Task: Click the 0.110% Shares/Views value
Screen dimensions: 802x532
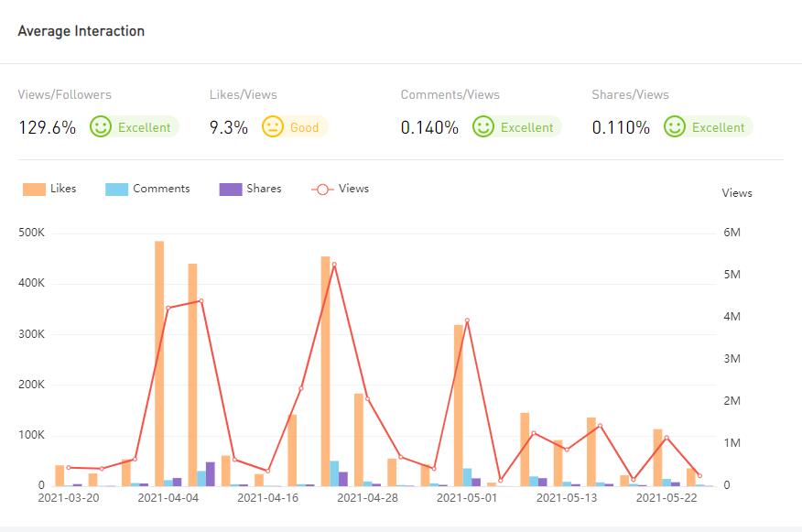Action: [x=621, y=127]
